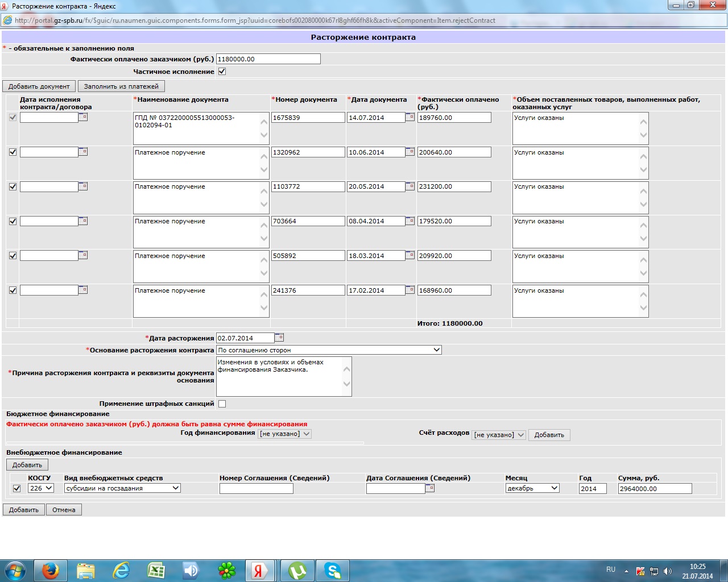
Task: Open the calendar beside document date 08.04.2014
Action: (409, 221)
